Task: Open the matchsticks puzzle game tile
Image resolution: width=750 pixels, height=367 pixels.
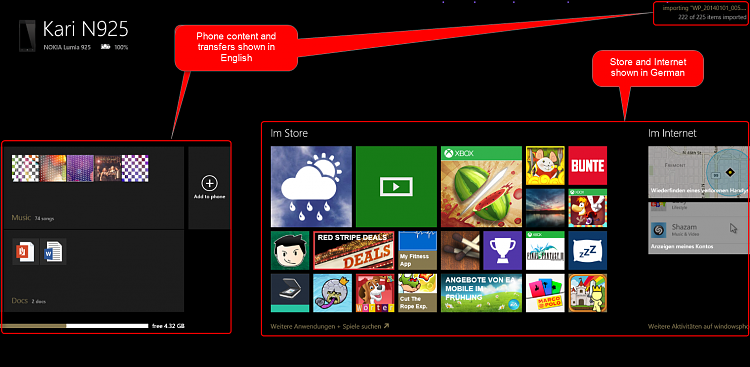Action: tap(460, 250)
